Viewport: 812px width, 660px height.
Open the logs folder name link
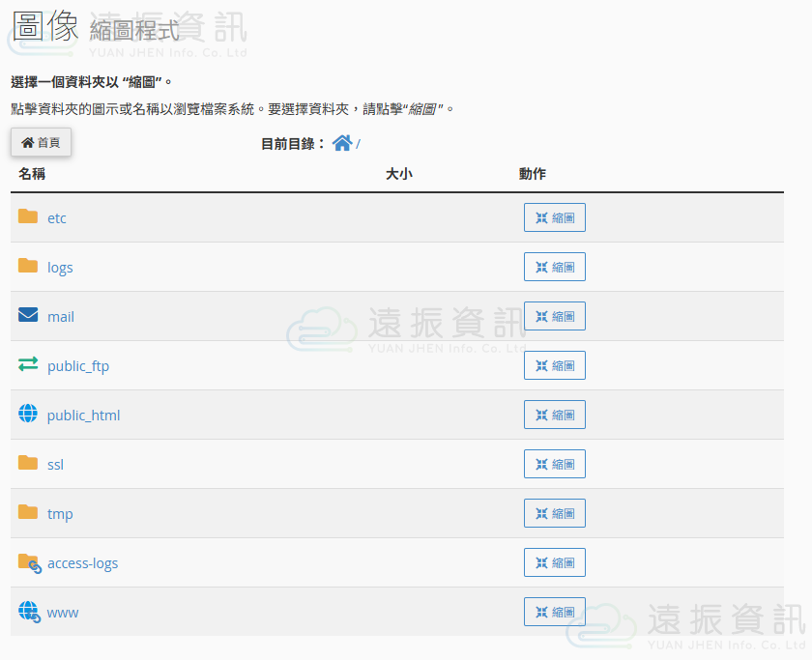60,268
